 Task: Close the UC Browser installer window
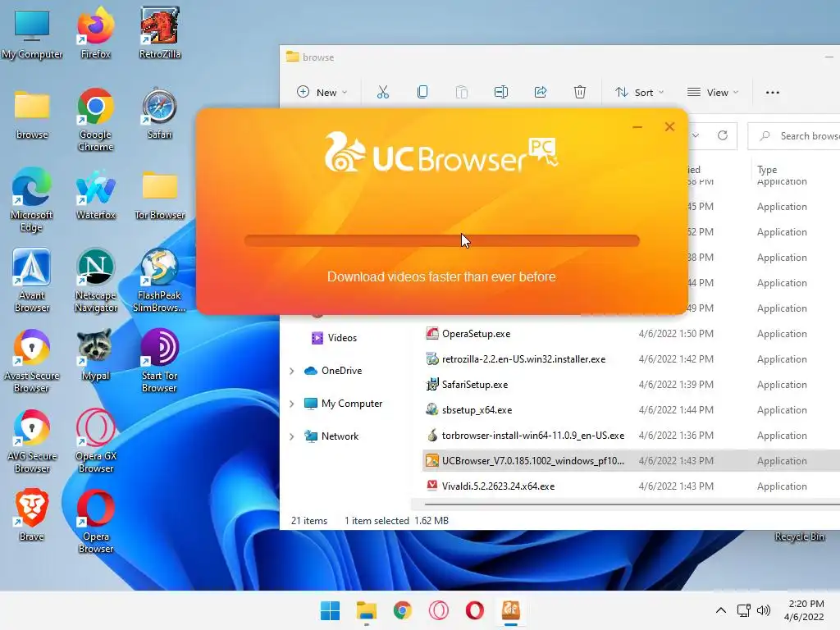tap(669, 127)
